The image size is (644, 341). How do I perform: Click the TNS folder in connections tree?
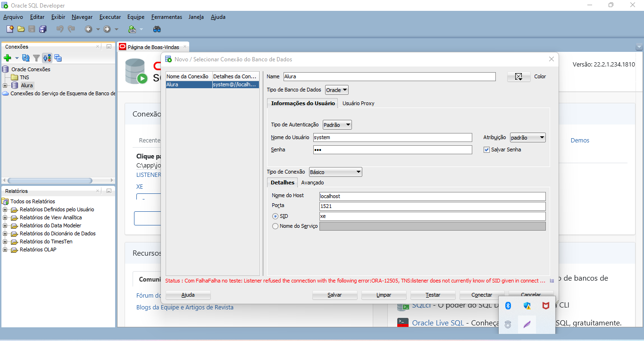[x=20, y=77]
